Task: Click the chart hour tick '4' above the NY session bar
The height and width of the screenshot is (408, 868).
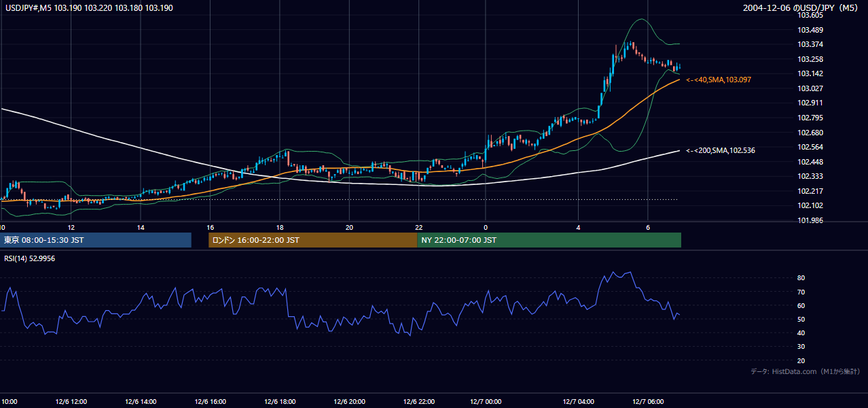Action: coord(579,227)
